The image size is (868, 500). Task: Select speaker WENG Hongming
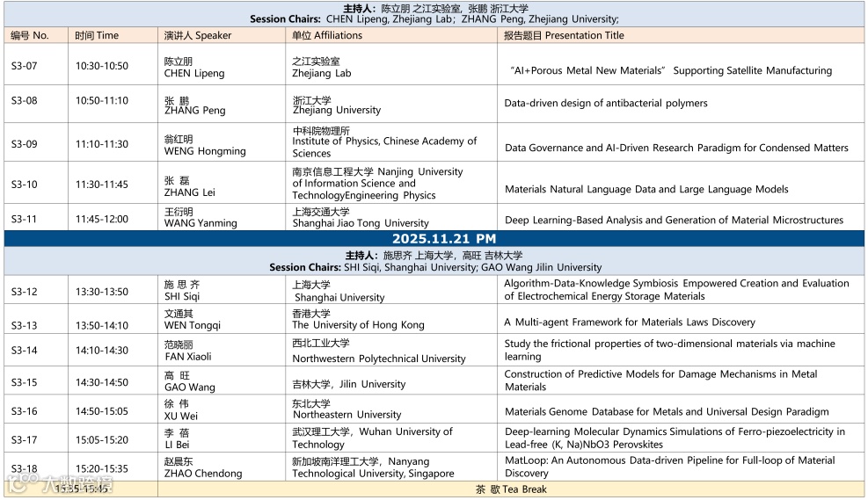coord(205,146)
